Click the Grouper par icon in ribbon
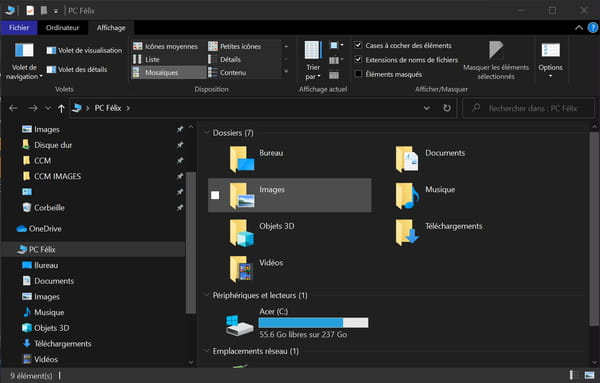600x383 pixels. pos(336,46)
